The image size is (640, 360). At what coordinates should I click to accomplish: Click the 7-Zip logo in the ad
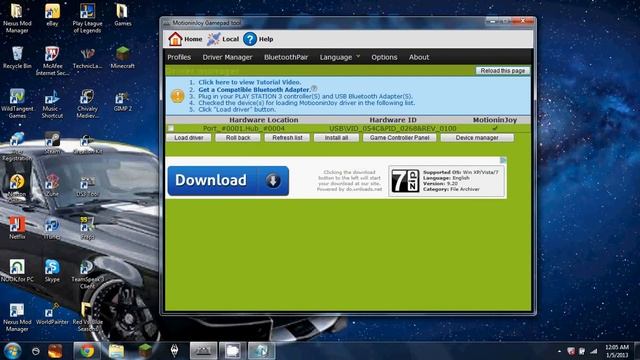tap(405, 180)
